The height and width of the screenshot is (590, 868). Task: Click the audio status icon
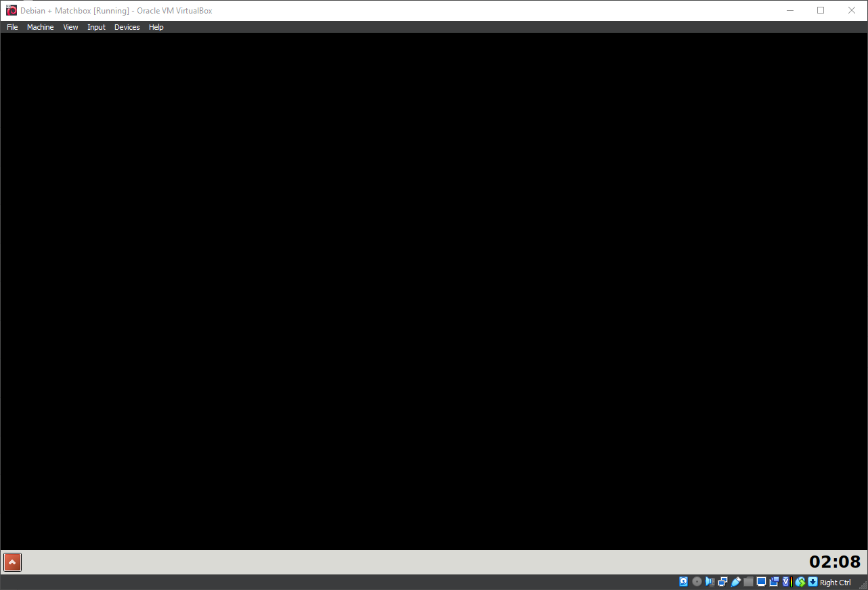[710, 582]
